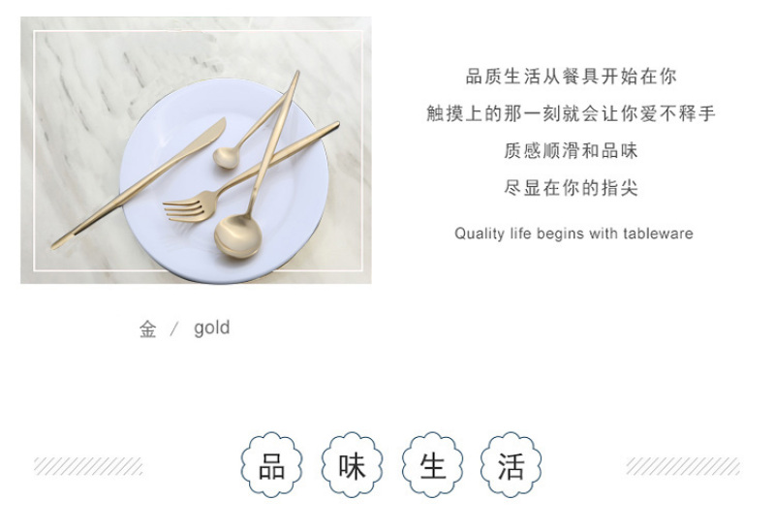Click the text 尽显在你的指尖
Viewport: 775px width, 532px height.
[571, 188]
